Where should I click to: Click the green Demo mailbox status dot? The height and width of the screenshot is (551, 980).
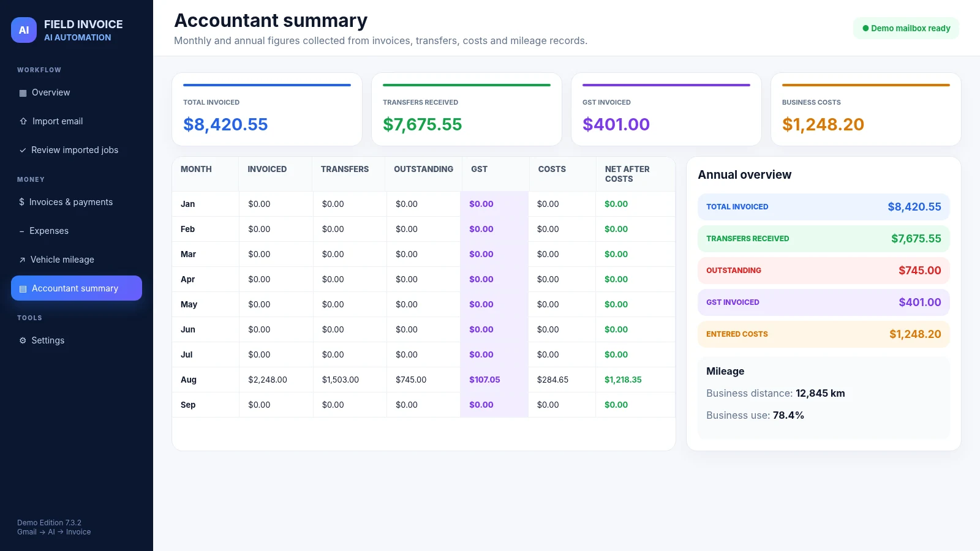[x=865, y=28]
